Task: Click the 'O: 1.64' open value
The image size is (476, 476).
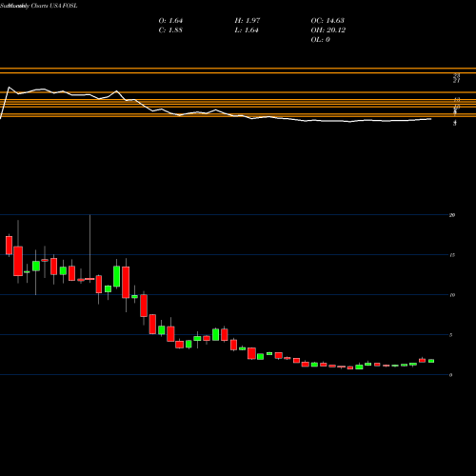Action: (x=170, y=21)
